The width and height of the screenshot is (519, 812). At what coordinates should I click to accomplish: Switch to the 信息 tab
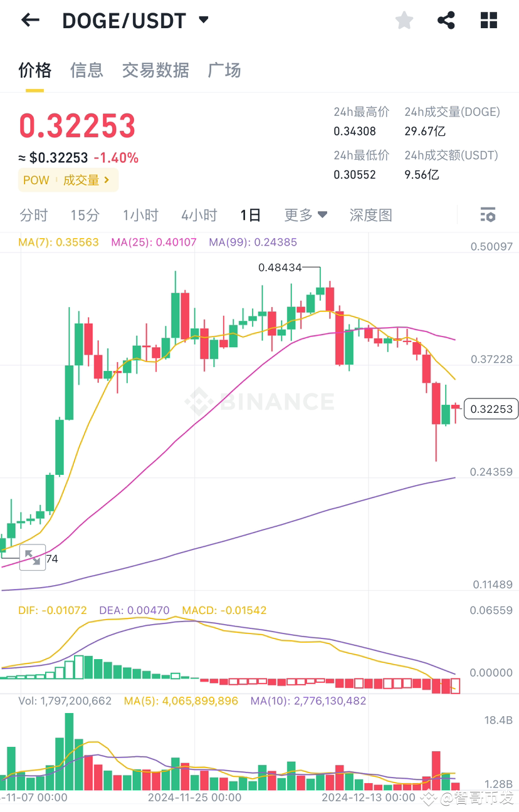point(86,70)
